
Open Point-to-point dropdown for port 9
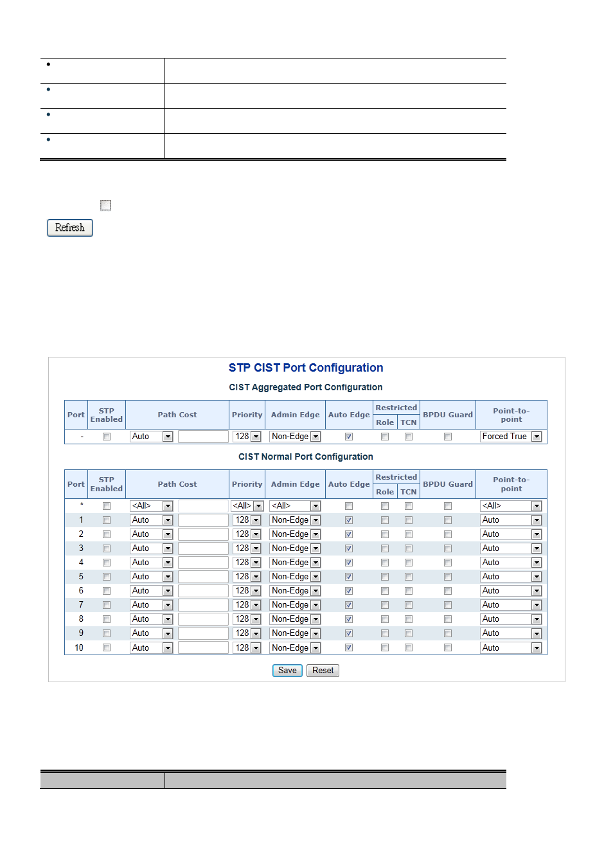tap(511, 633)
